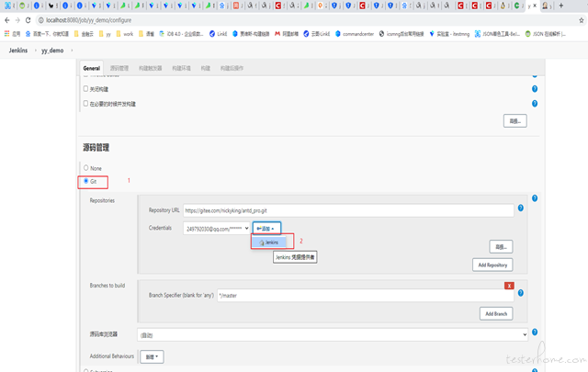The height and width of the screenshot is (372, 588).
Task: Switch to the 构建后操作 tab
Action: pyautogui.click(x=232, y=68)
